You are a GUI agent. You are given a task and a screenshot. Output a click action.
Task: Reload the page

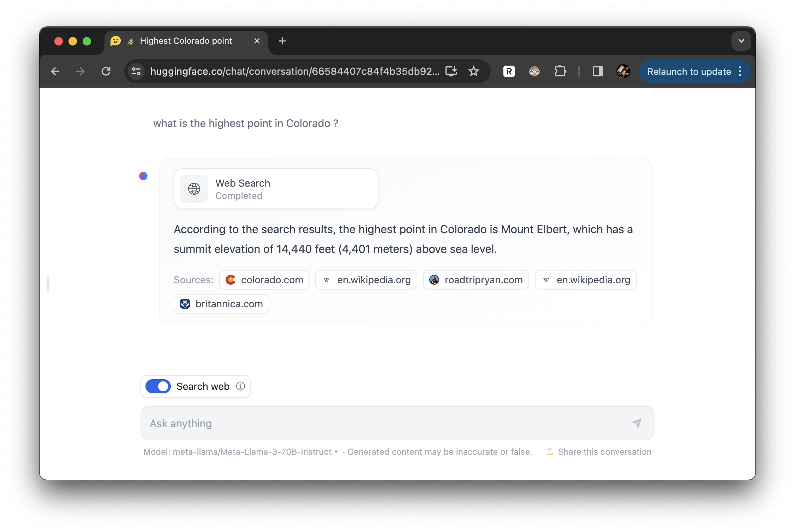coord(106,72)
